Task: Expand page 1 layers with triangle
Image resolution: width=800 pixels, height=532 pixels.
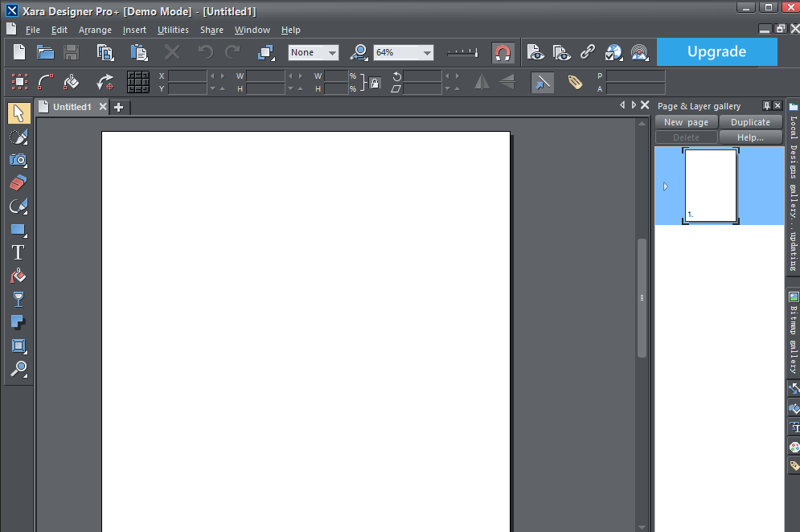Action: (x=665, y=186)
